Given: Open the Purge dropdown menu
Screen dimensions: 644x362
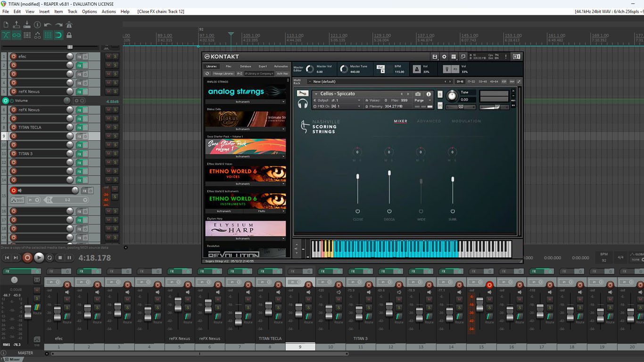Looking at the screenshot, I should (x=422, y=100).
